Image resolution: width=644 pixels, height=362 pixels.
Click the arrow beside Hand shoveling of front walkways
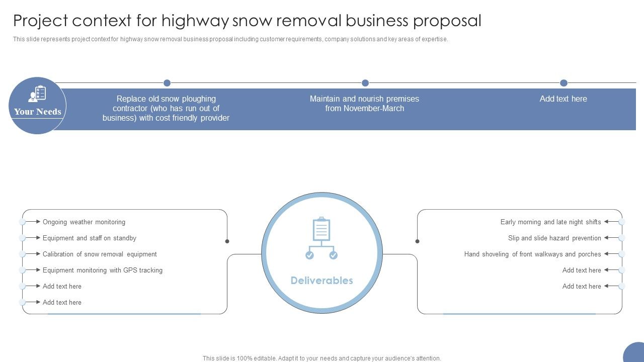[x=611, y=254]
